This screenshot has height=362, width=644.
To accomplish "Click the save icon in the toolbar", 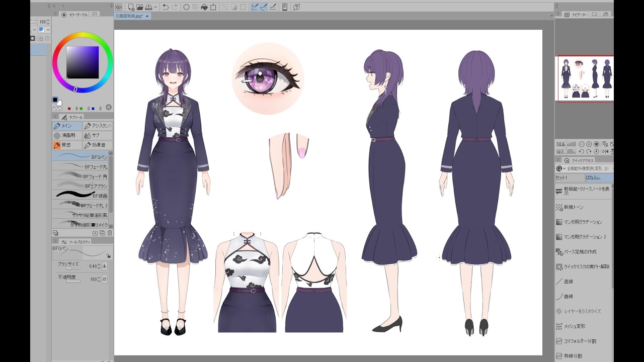I will click(148, 7).
